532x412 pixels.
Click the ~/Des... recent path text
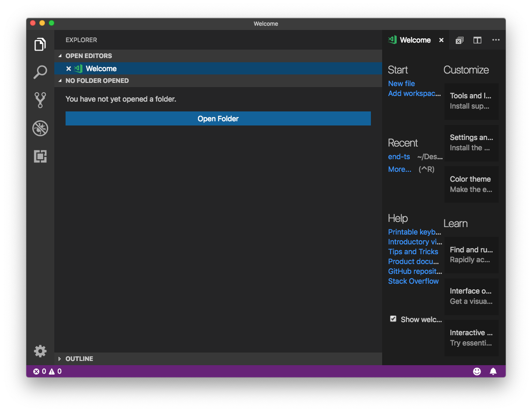click(x=430, y=157)
